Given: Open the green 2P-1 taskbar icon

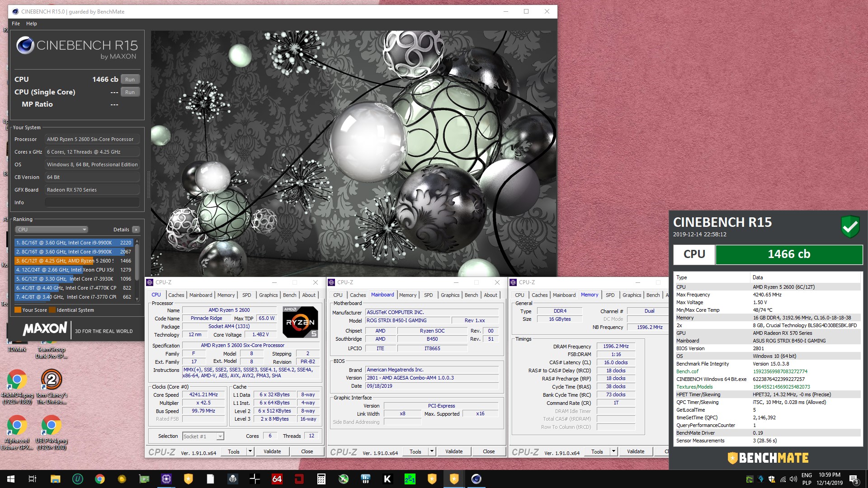Looking at the screenshot, I should tap(410, 479).
